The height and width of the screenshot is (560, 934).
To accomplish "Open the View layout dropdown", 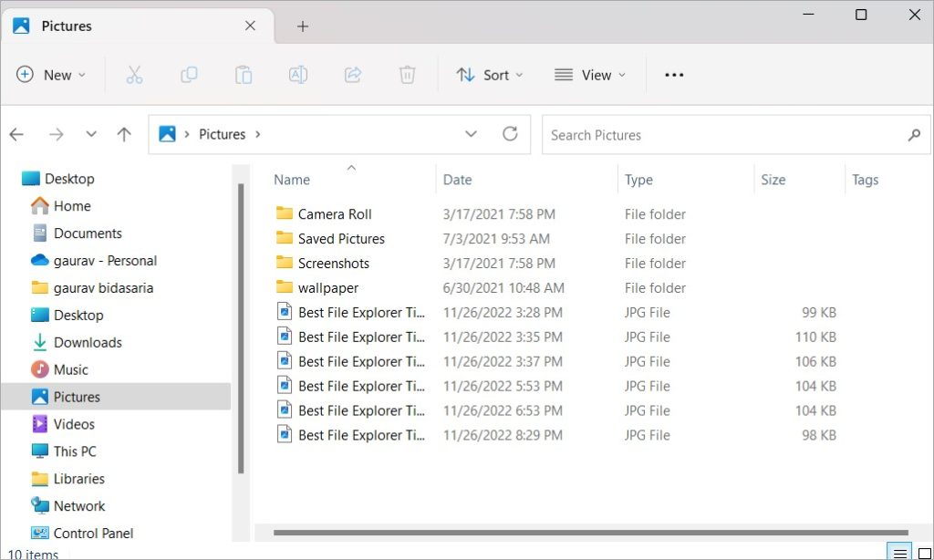I will pos(590,75).
